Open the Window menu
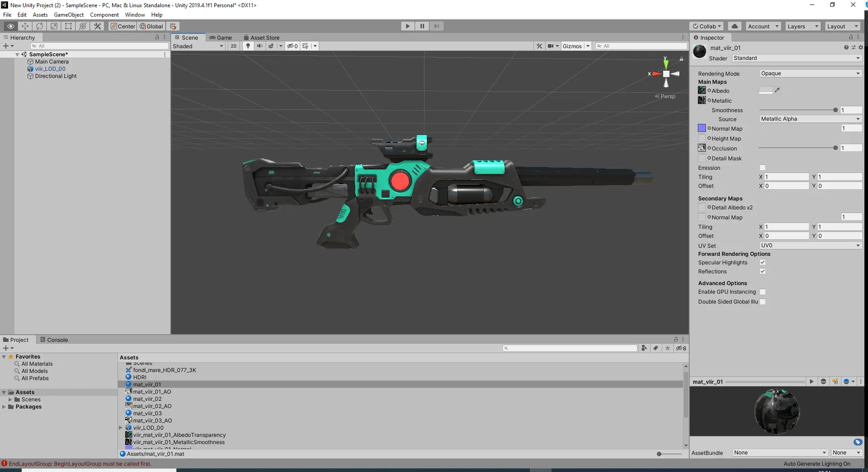 [135, 15]
